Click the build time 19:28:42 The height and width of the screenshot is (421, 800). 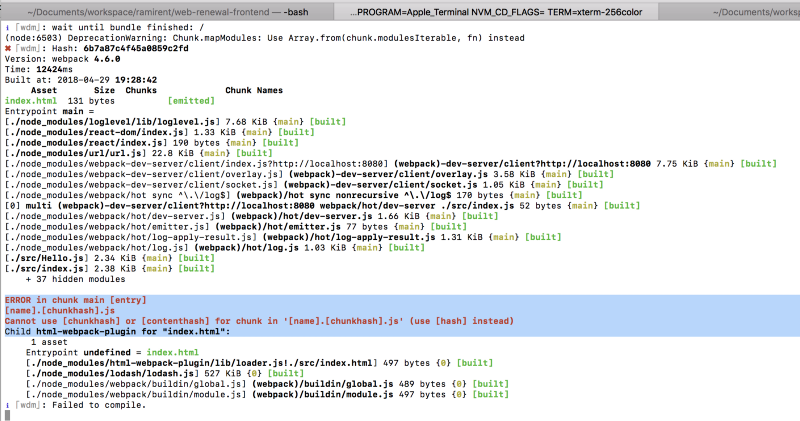click(x=136, y=80)
